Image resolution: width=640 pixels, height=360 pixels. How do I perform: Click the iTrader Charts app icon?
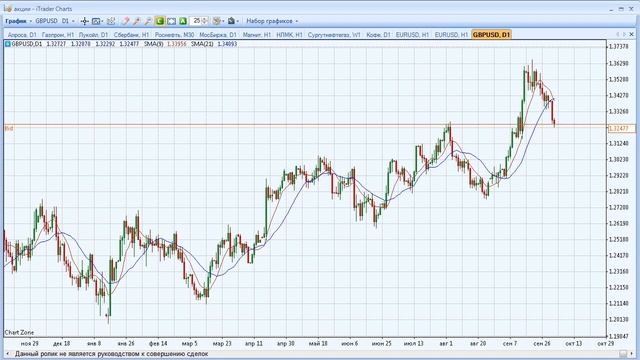pos(8,8)
